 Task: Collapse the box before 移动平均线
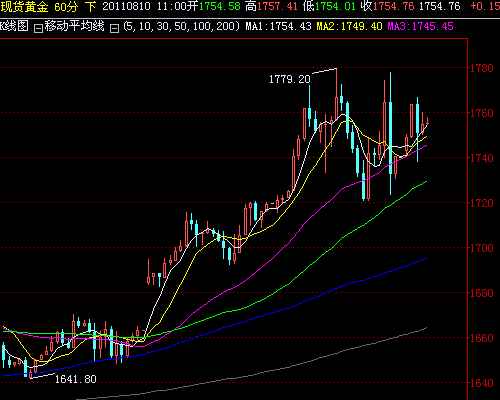(x=39, y=29)
